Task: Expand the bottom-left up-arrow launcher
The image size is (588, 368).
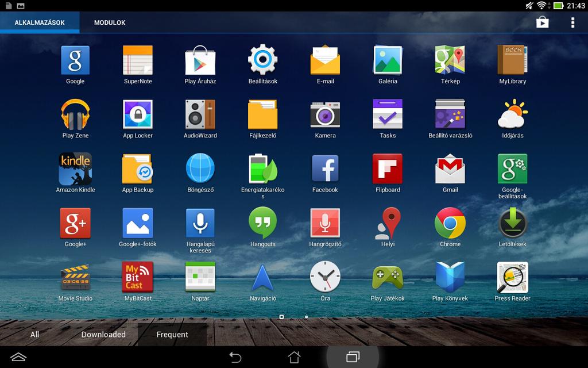Action: 18,357
